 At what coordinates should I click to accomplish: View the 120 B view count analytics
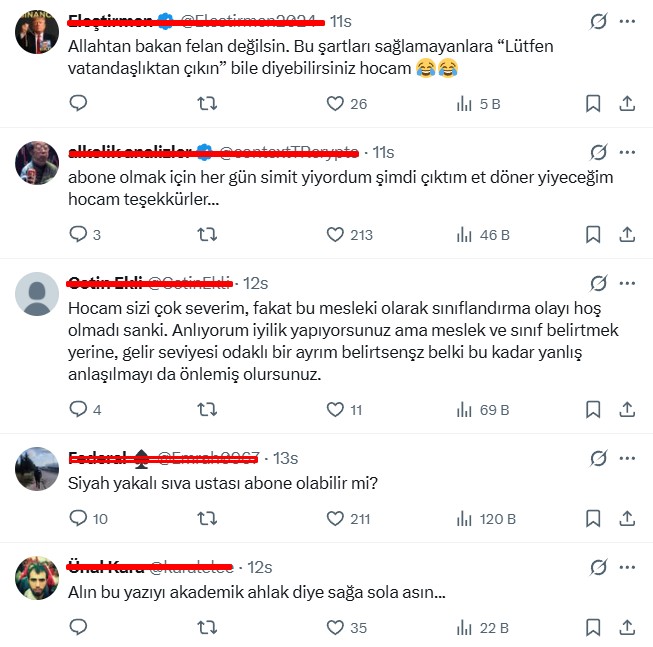pos(486,519)
